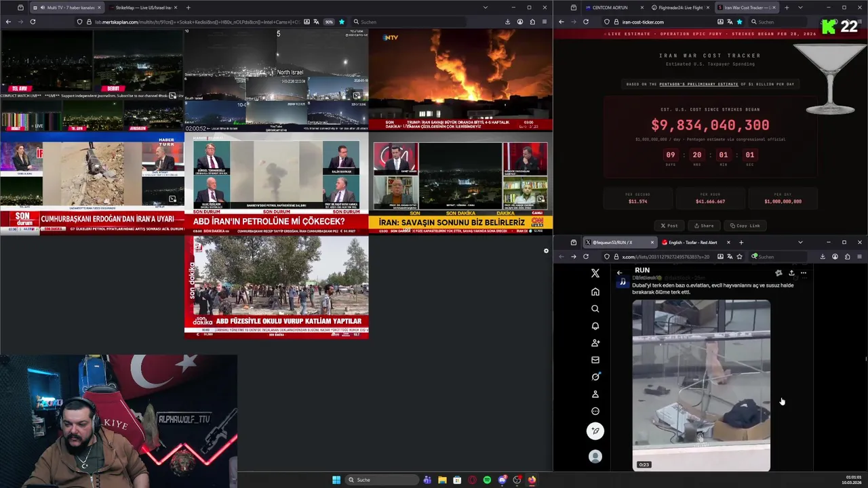Screen dimensions: 868x488
Task: Click the sparkle icon in RUN header
Action: click(778, 273)
